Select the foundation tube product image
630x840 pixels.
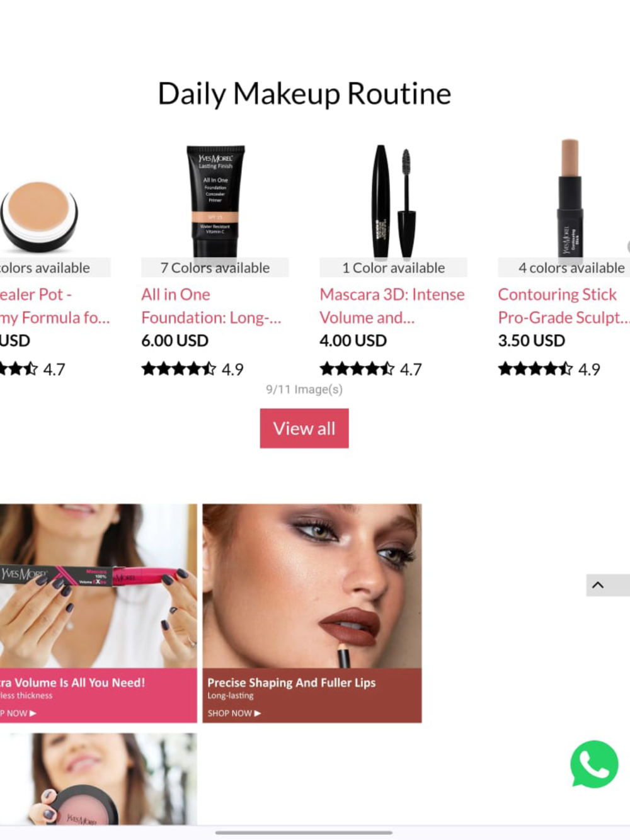pyautogui.click(x=215, y=201)
